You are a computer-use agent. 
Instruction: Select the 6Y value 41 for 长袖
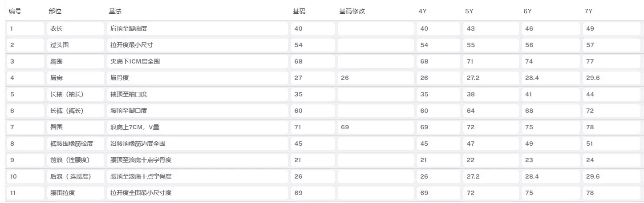click(x=551, y=95)
